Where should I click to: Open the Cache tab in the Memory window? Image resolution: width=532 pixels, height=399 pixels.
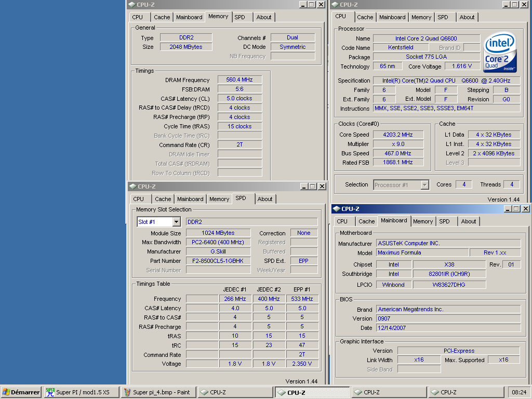pyautogui.click(x=162, y=17)
